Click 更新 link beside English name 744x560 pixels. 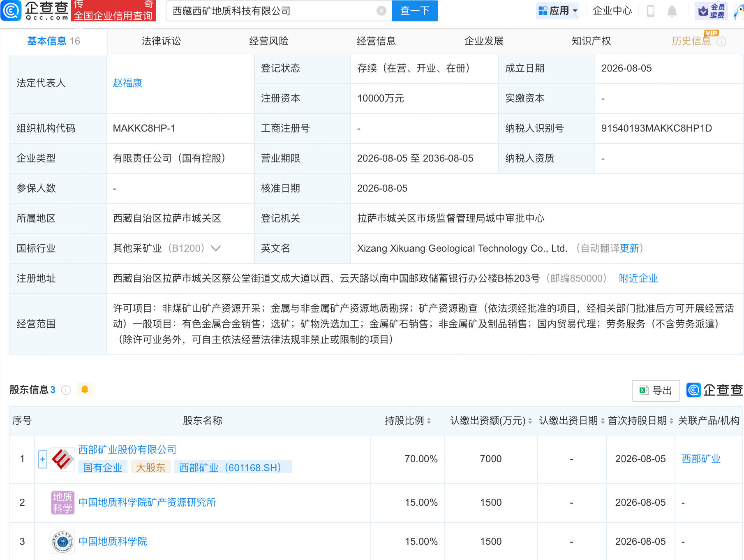click(629, 248)
